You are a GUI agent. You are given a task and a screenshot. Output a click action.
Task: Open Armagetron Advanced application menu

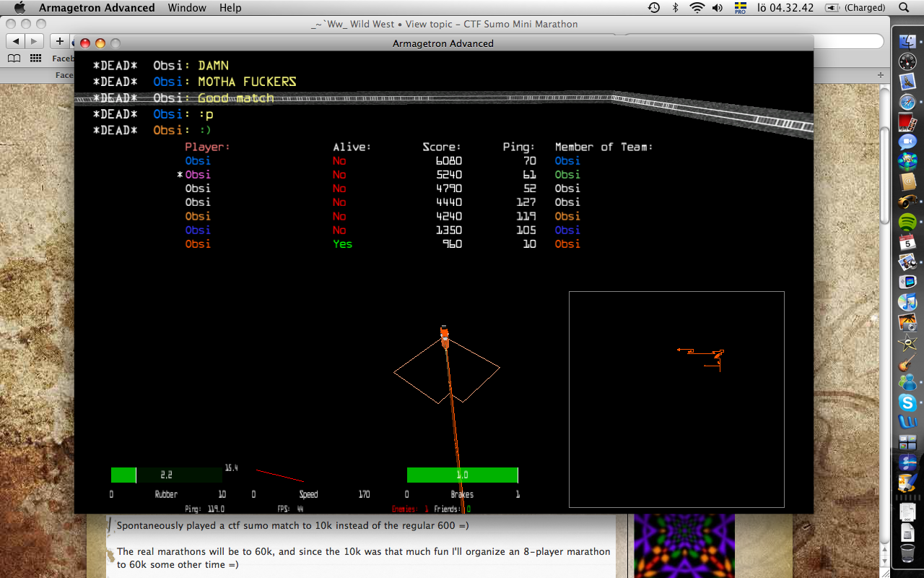pos(97,8)
